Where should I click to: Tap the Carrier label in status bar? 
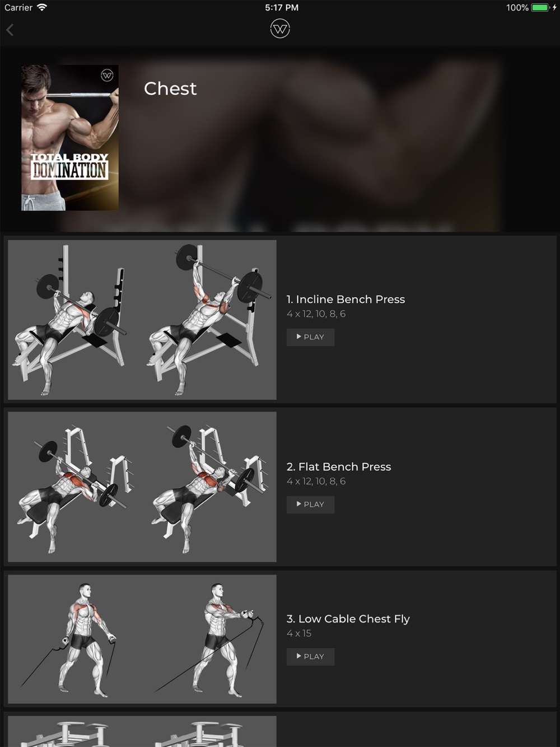coord(18,8)
